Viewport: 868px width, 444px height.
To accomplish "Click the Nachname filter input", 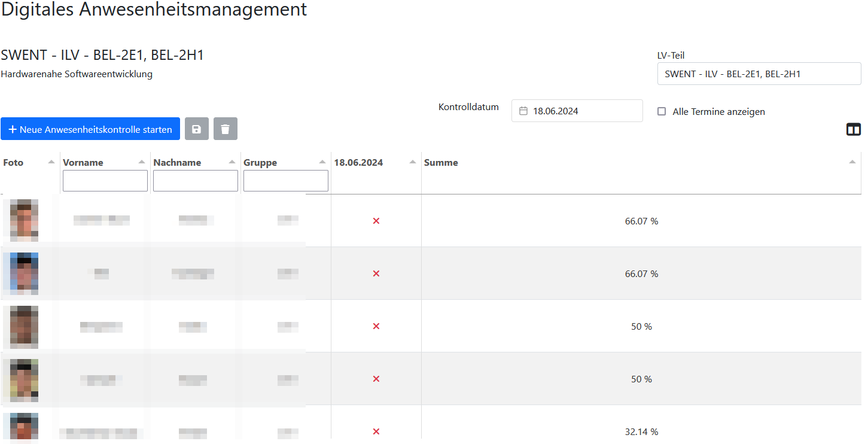I will coord(196,181).
